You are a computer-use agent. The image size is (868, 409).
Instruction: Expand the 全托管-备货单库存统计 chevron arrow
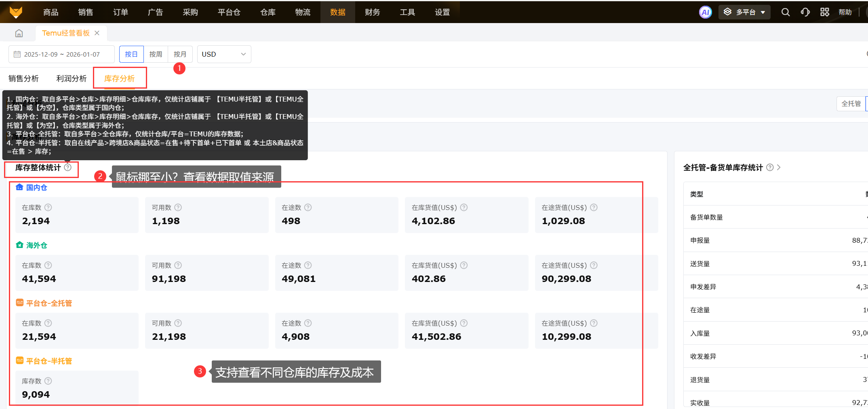tap(779, 167)
